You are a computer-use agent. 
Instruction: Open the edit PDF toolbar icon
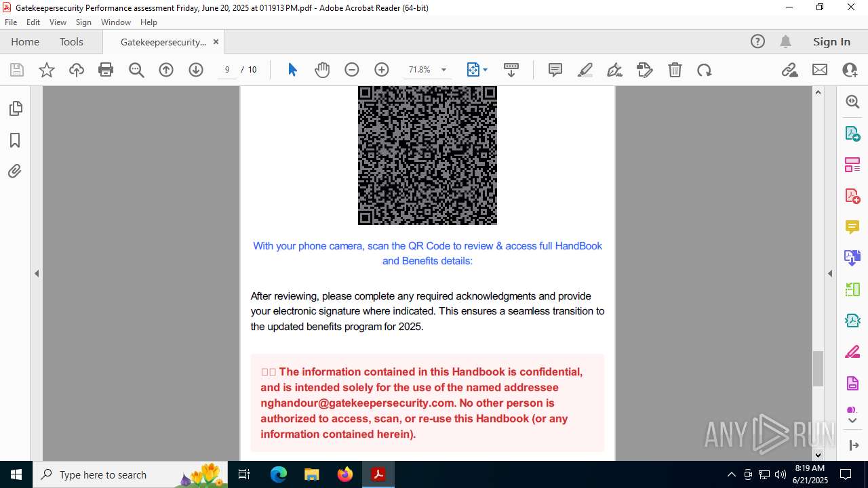click(x=645, y=70)
